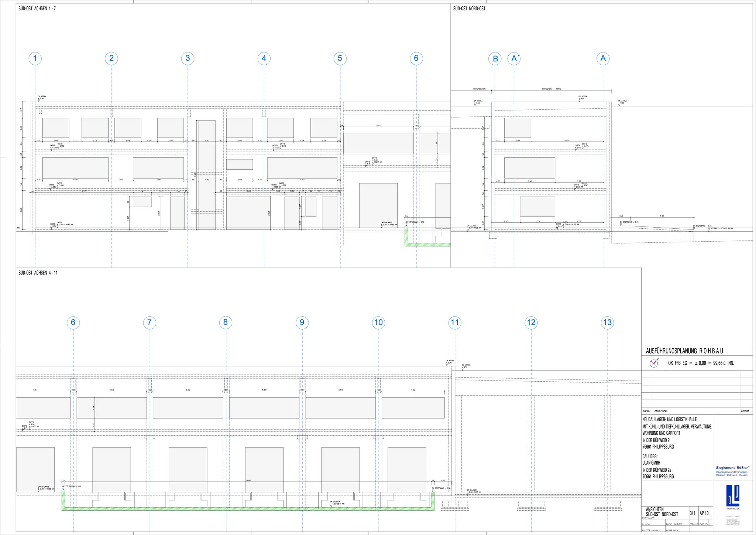This screenshot has width=756, height=535.
Task: Click the axis circle labeled A´
Action: [514, 58]
